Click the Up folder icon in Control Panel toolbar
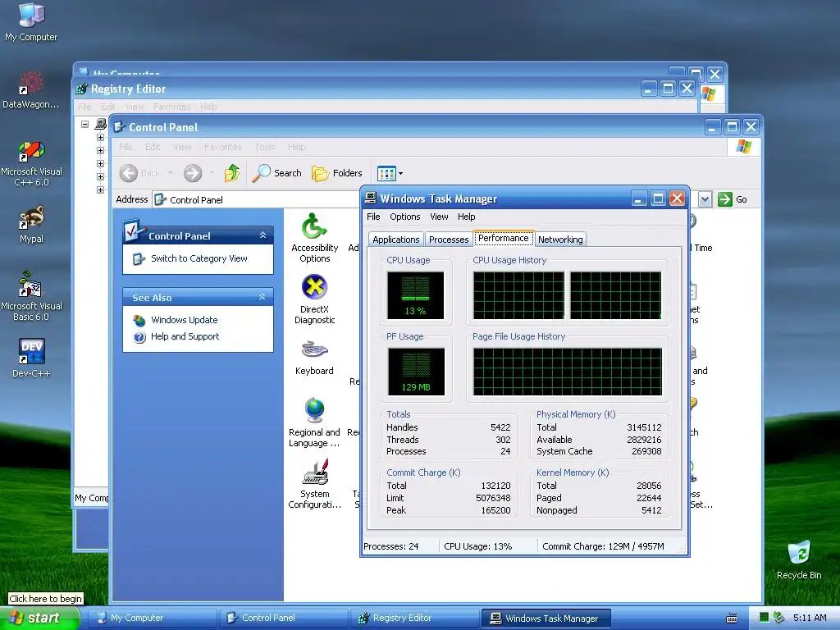This screenshot has height=630, width=840. tap(231, 173)
